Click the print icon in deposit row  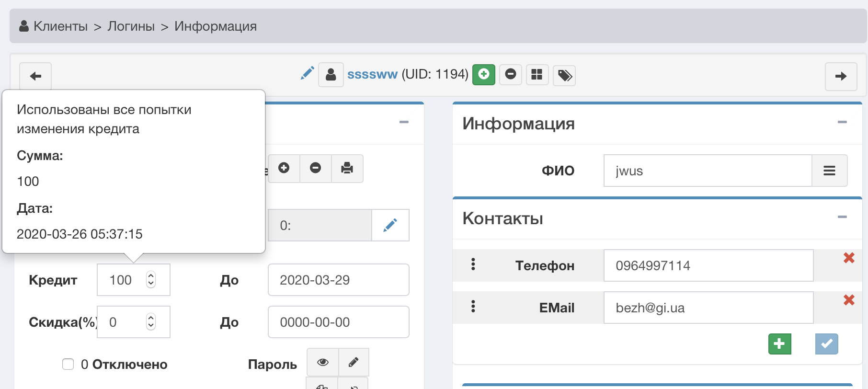coord(347,168)
